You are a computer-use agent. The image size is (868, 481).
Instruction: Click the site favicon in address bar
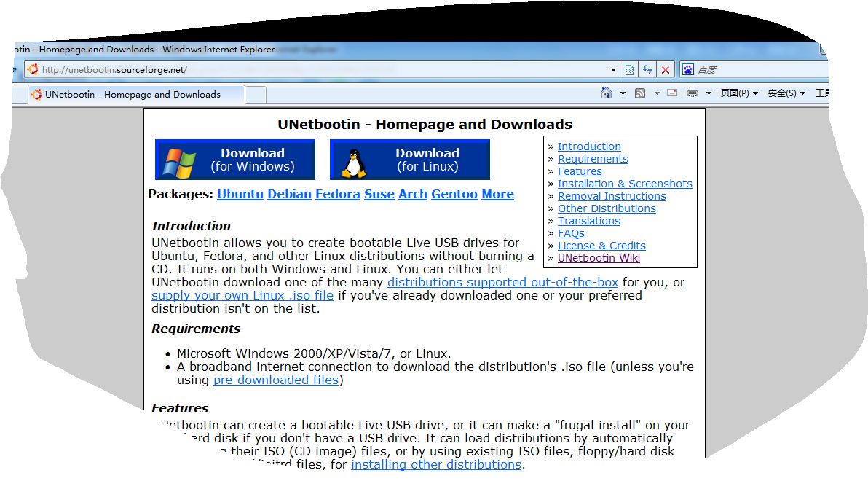click(x=33, y=69)
